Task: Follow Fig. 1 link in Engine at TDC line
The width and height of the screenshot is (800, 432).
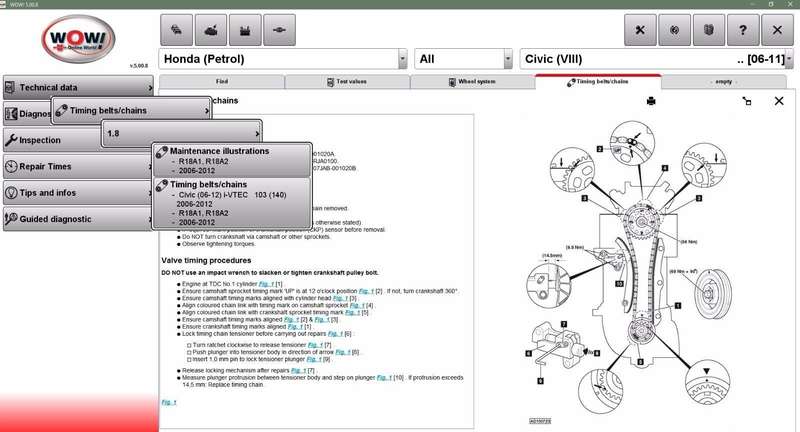Action: (266, 284)
